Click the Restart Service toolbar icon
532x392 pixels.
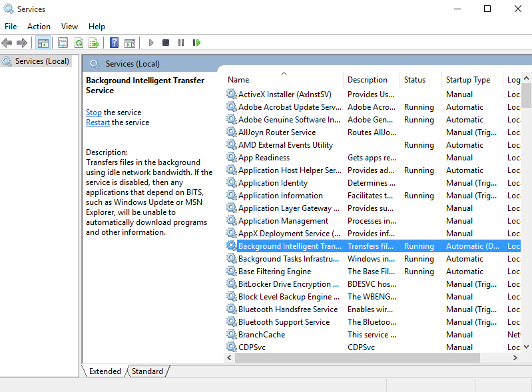[x=196, y=43]
